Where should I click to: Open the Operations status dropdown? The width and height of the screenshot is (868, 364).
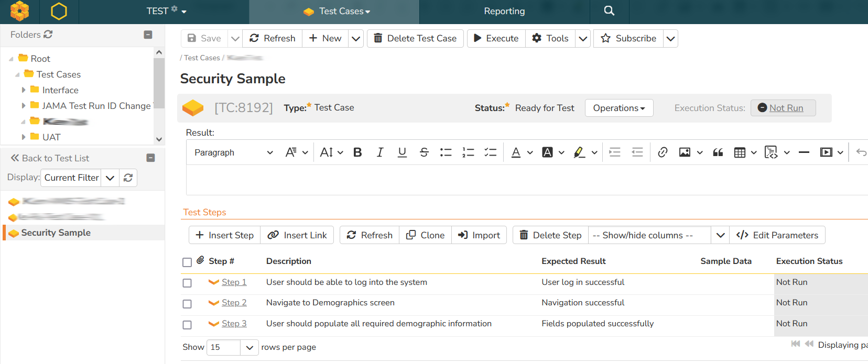(619, 108)
